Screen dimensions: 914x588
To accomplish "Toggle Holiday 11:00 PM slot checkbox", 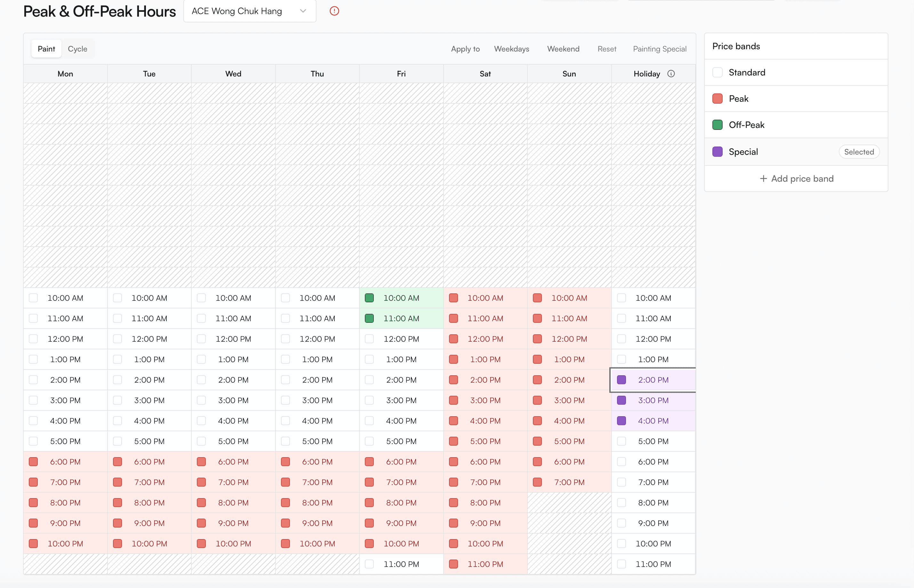I will (621, 564).
